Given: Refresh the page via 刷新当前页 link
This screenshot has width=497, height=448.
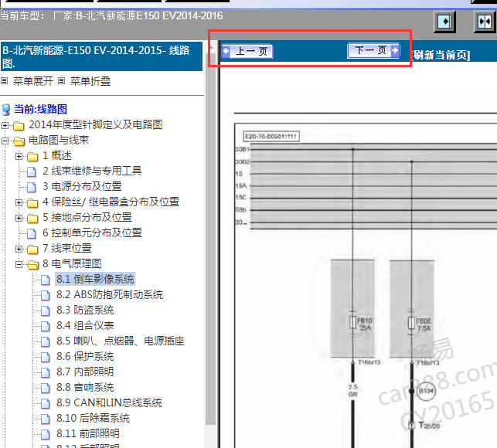Looking at the screenshot, I should tap(441, 55).
